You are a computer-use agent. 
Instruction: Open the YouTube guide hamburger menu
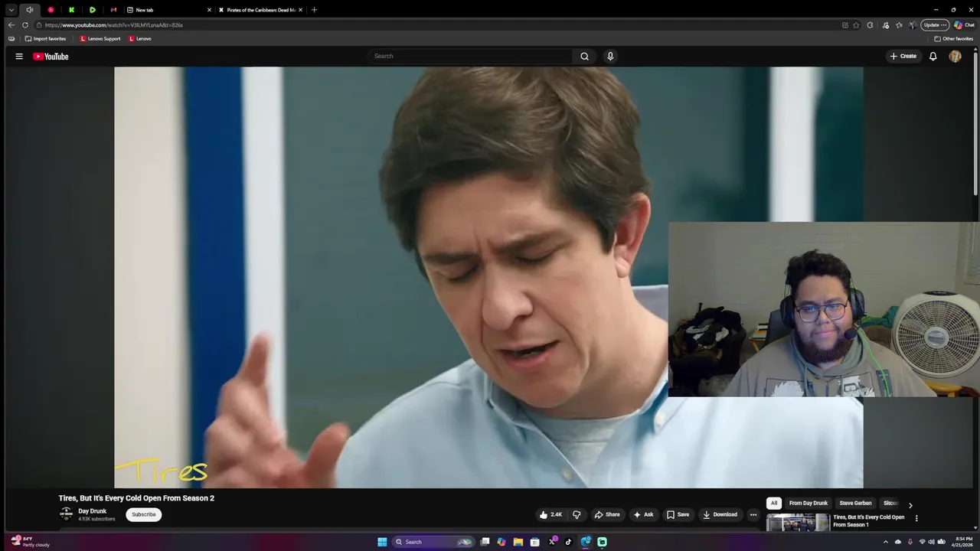click(x=19, y=56)
